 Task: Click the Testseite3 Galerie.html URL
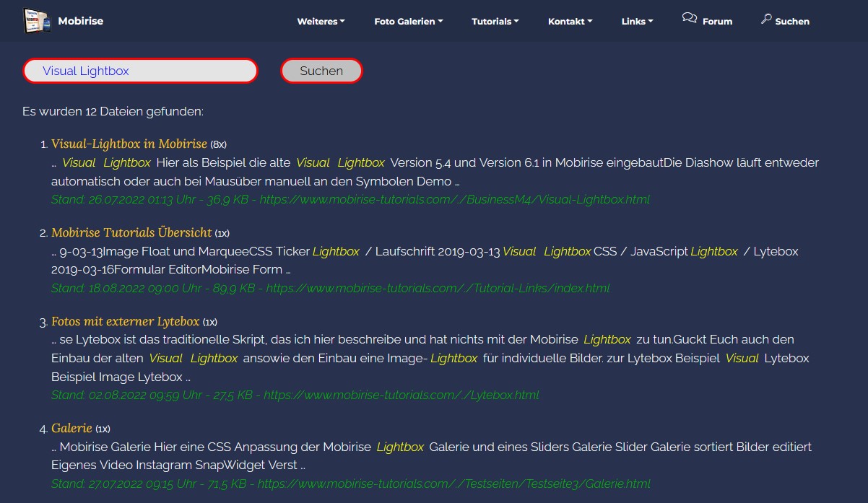(453, 484)
